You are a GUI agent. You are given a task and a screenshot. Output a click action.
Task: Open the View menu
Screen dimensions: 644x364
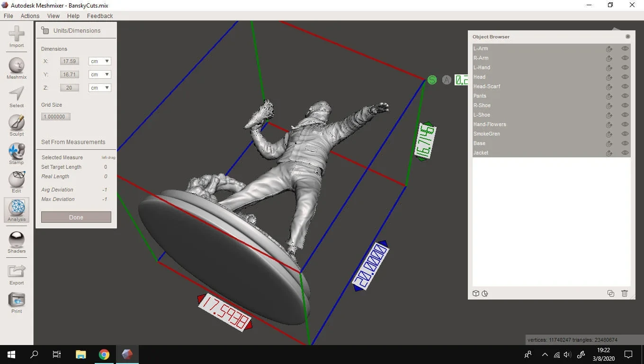53,16
